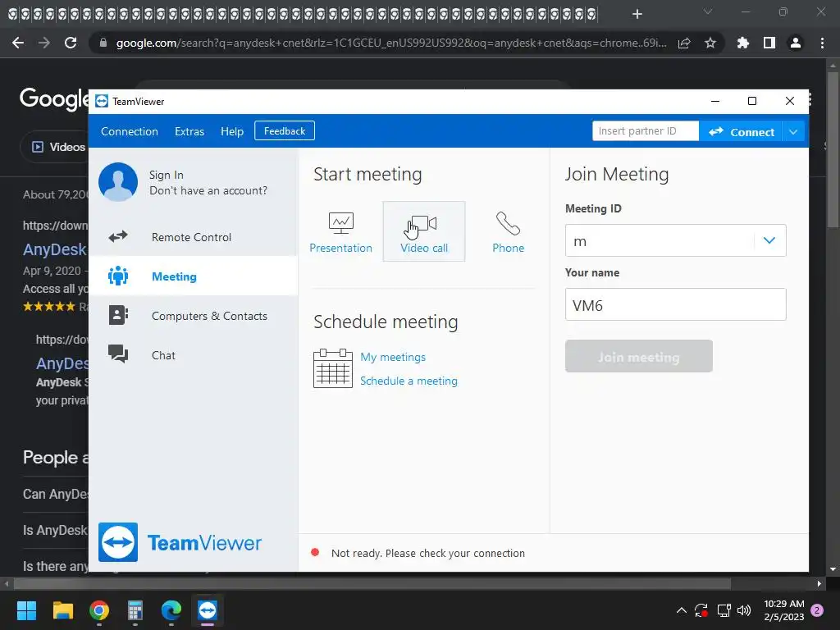The width and height of the screenshot is (840, 630).
Task: Open Microsoft Edge from taskbar
Action: coord(171,610)
